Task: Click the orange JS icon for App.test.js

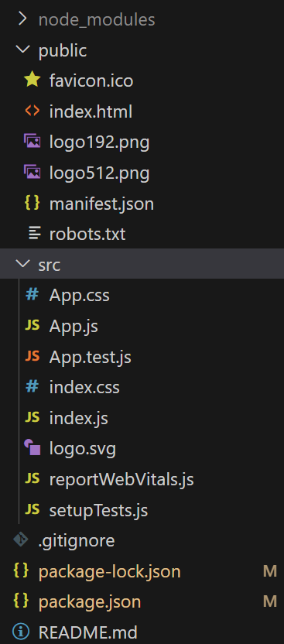Action: pyautogui.click(x=32, y=356)
